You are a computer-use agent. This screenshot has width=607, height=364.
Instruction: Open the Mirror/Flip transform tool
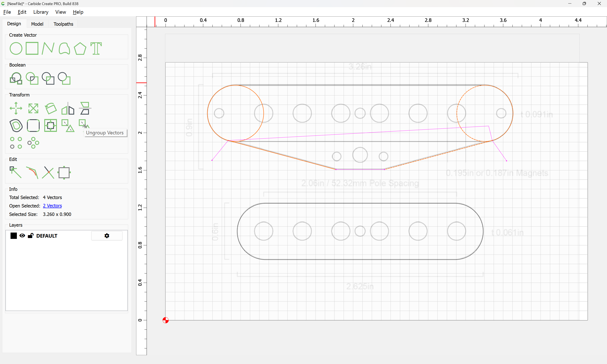click(68, 108)
